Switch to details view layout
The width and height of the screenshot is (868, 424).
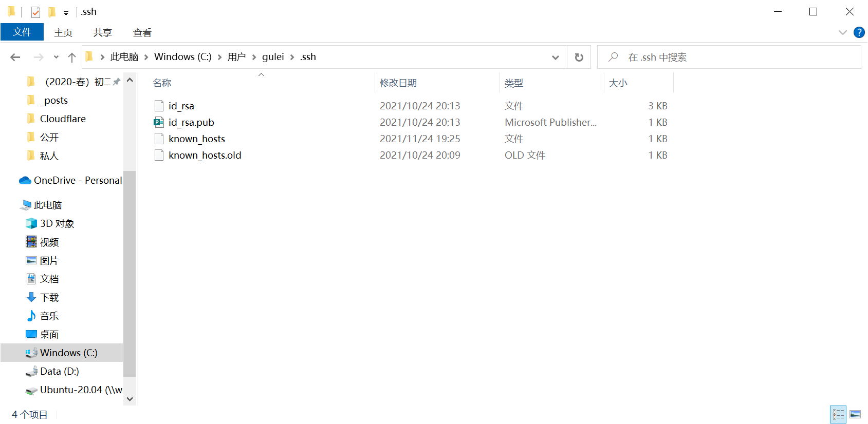[x=838, y=414]
